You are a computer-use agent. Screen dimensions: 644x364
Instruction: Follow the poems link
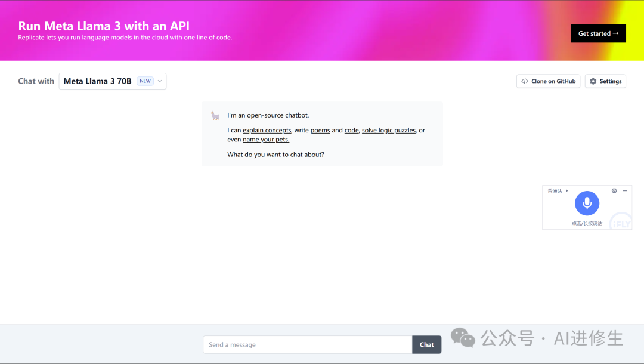pos(320,130)
